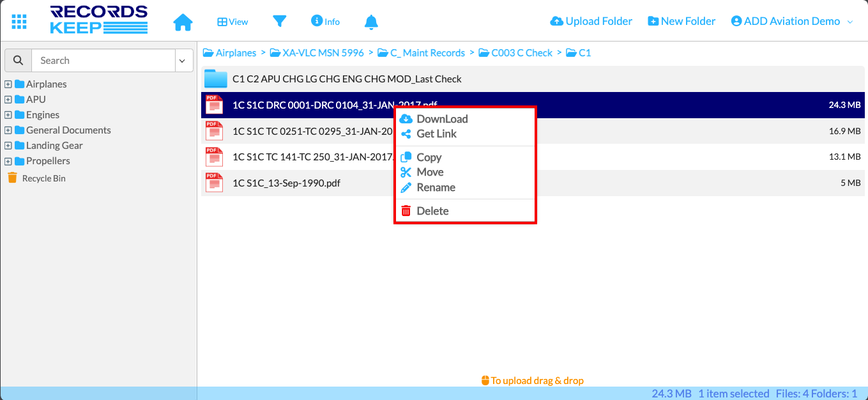Open the View layout options

tap(232, 22)
